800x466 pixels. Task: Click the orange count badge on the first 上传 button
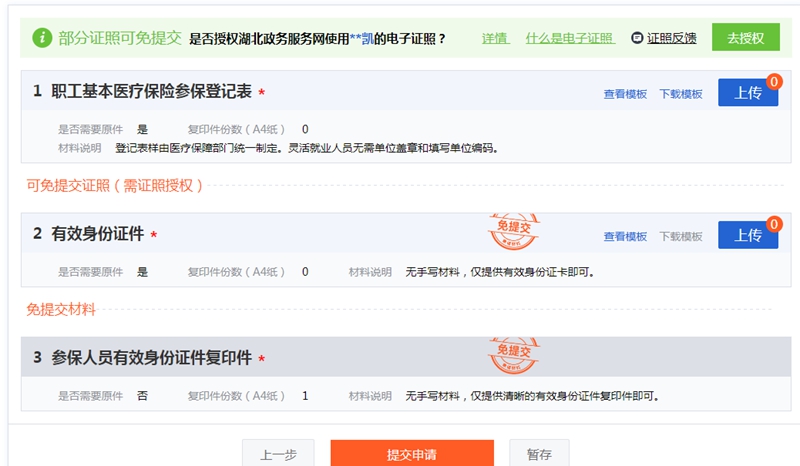click(x=773, y=82)
